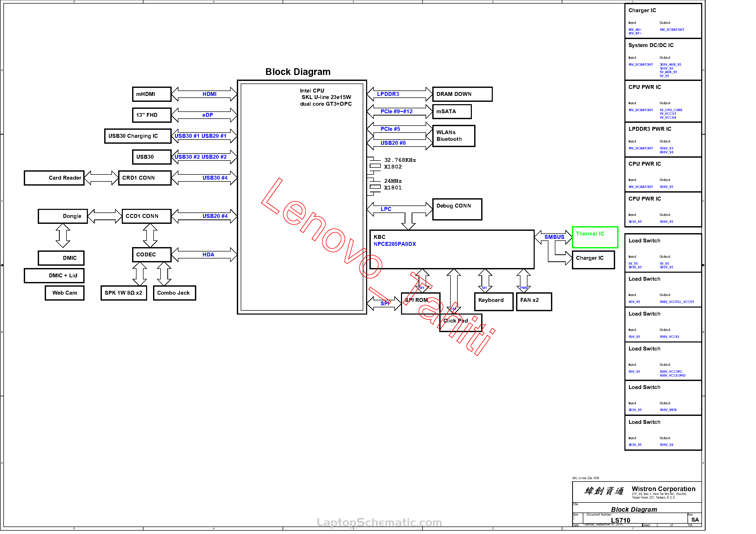Viewport: 756px width, 534px height.
Task: Click the 19V_DCBATOUT output of Charger IC
Action: pyautogui.click(x=672, y=30)
